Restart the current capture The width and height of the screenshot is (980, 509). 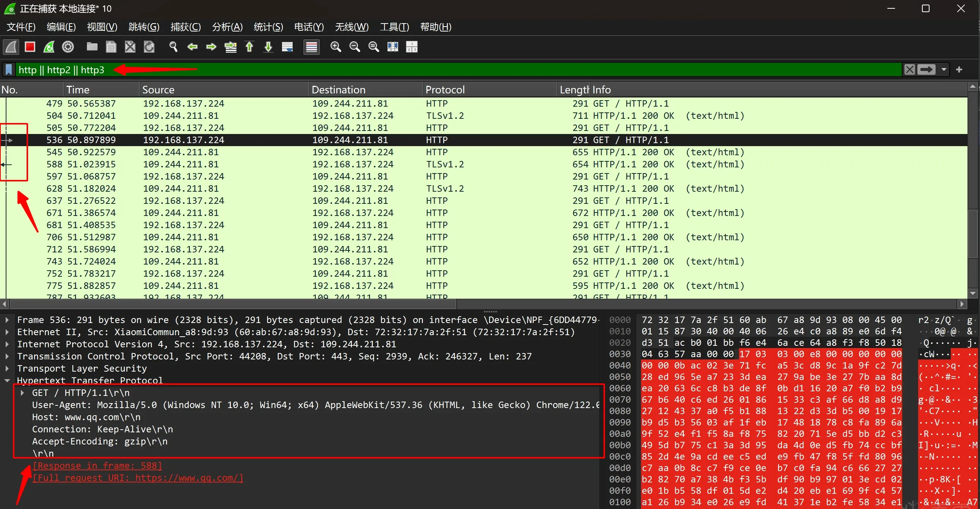[x=49, y=47]
